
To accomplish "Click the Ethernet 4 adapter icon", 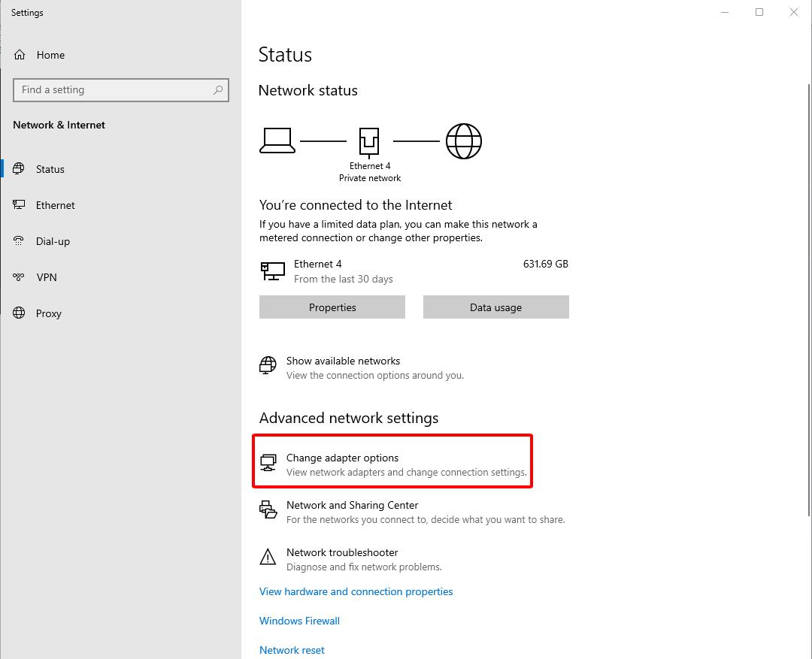I will coord(273,271).
